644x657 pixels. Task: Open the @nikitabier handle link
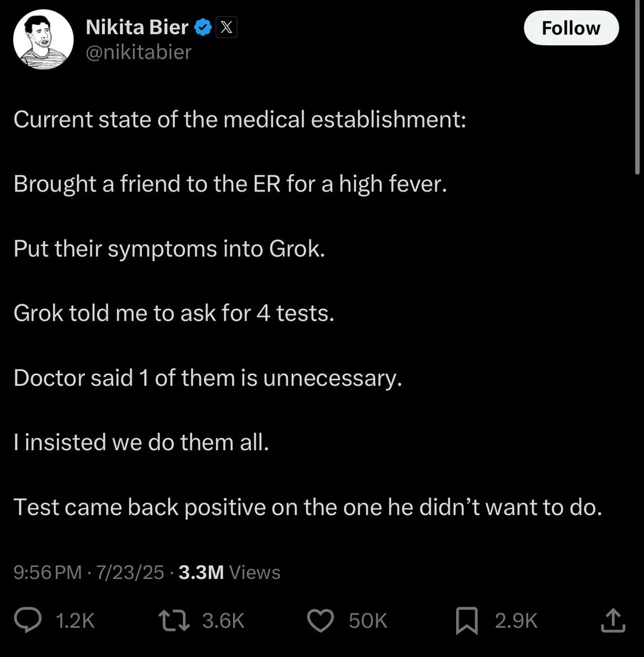point(138,52)
